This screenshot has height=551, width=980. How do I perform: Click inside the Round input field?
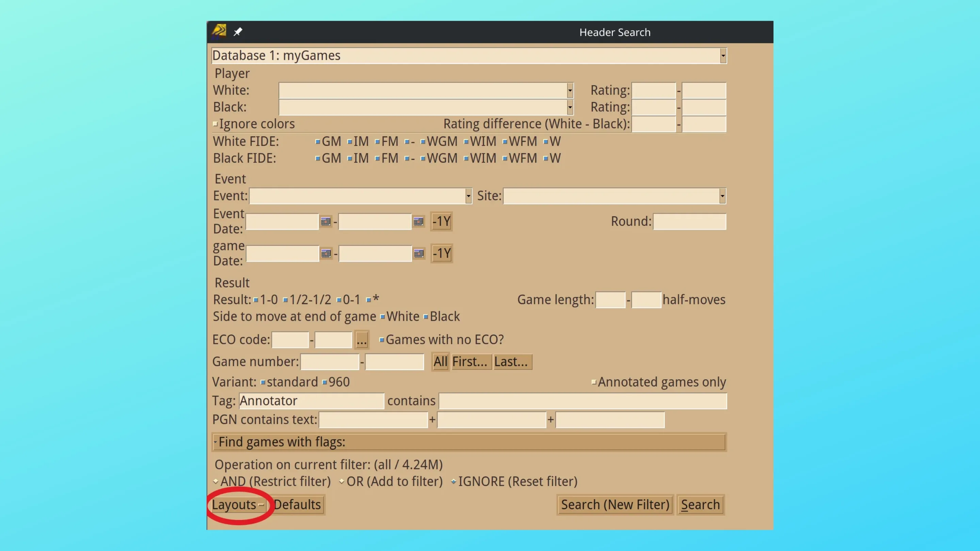coord(689,222)
